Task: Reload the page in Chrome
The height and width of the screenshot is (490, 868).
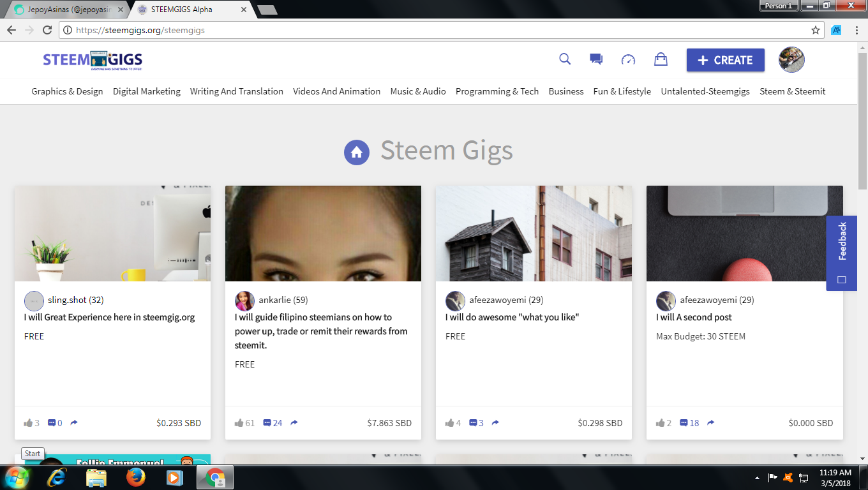Action: coord(47,30)
